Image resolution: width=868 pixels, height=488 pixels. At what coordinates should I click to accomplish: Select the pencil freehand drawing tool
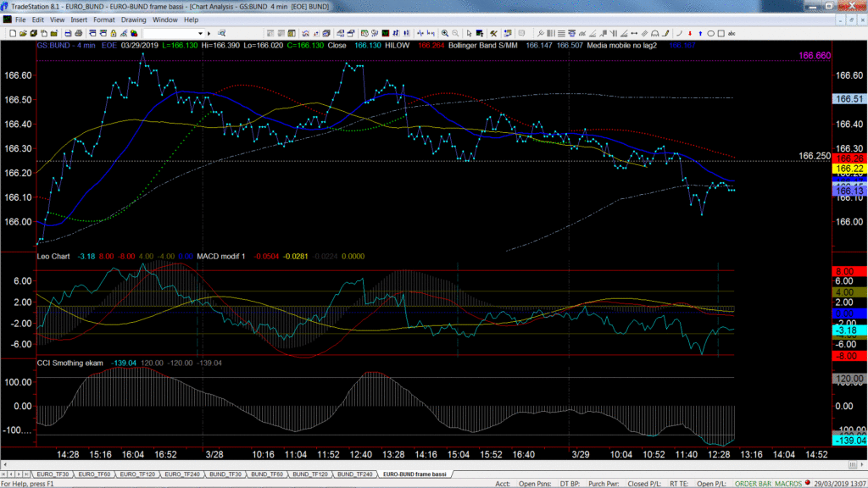click(x=666, y=33)
